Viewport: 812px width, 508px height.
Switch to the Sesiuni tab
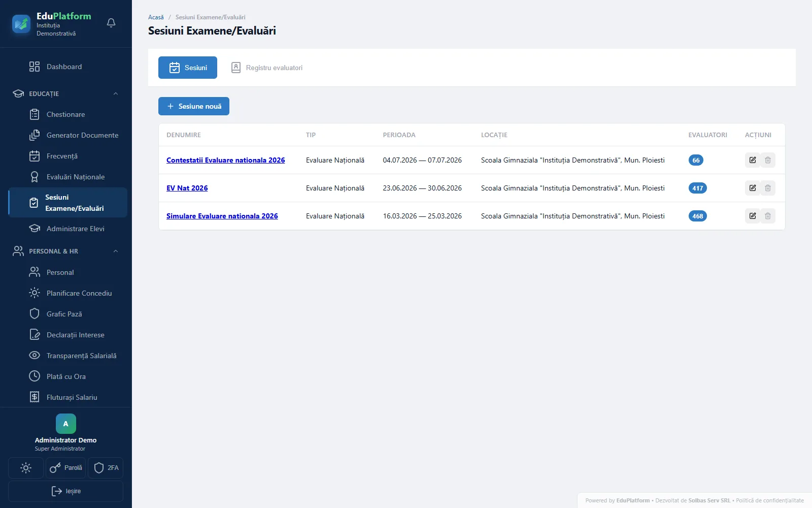pos(188,68)
